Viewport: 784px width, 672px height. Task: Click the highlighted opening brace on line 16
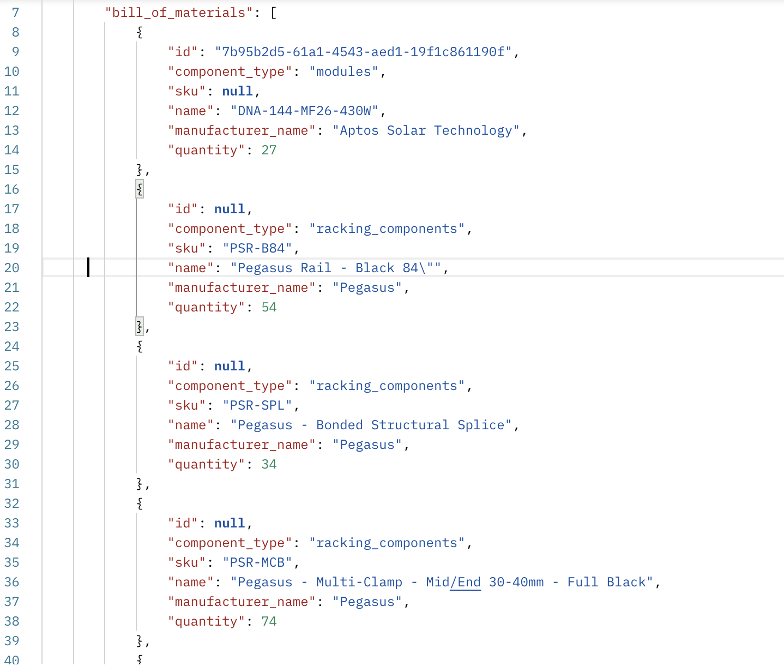tap(140, 189)
